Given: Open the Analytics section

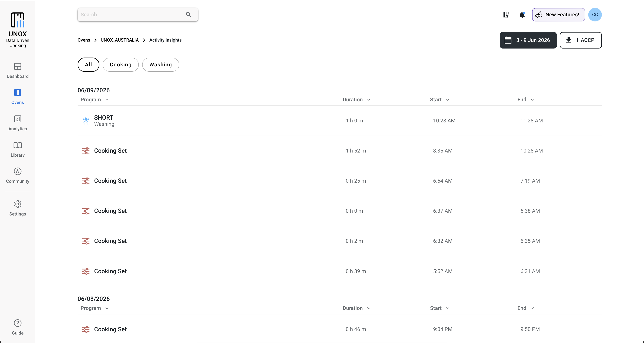Looking at the screenshot, I should (18, 123).
